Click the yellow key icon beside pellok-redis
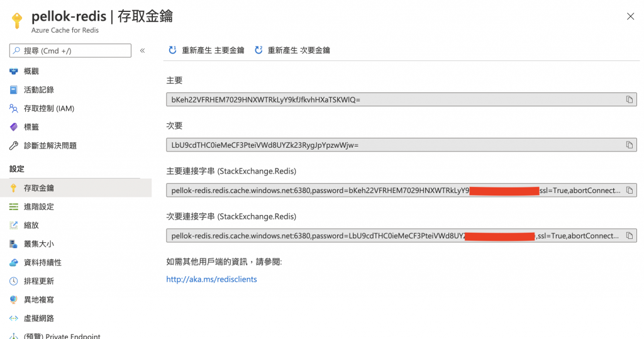This screenshot has height=339, width=644. click(x=17, y=21)
